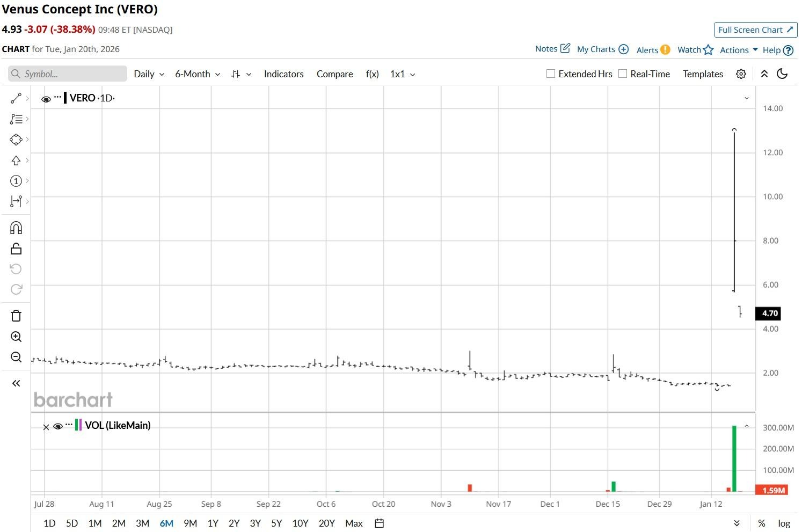Open the Indicators menu
The width and height of the screenshot is (802, 532).
click(x=284, y=74)
